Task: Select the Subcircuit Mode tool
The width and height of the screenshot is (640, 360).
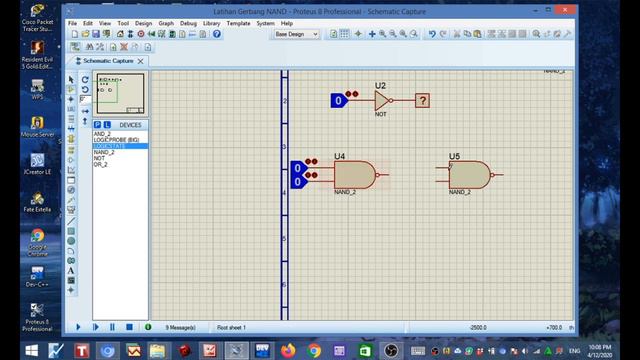Action: (x=71, y=139)
